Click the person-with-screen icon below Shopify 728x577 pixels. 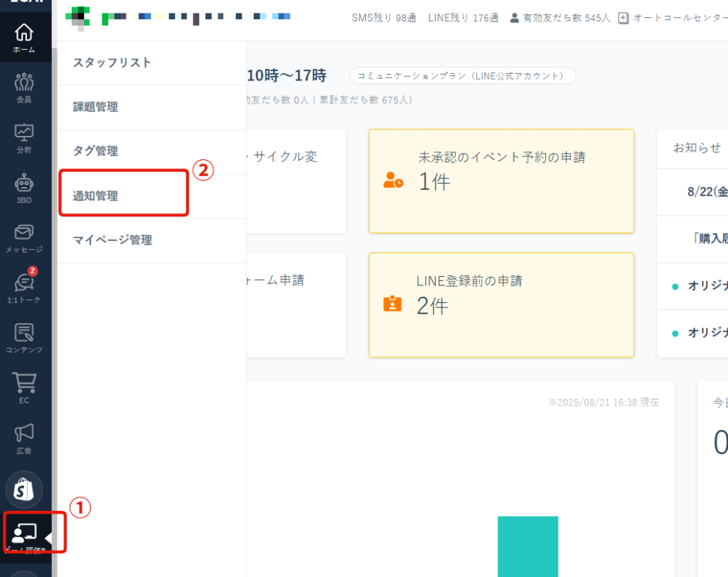click(24, 533)
